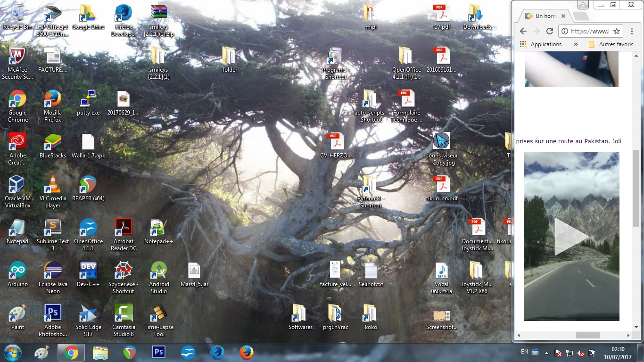
Task: Open the REAPER (x64) desktop shortcut
Action: (x=88, y=185)
